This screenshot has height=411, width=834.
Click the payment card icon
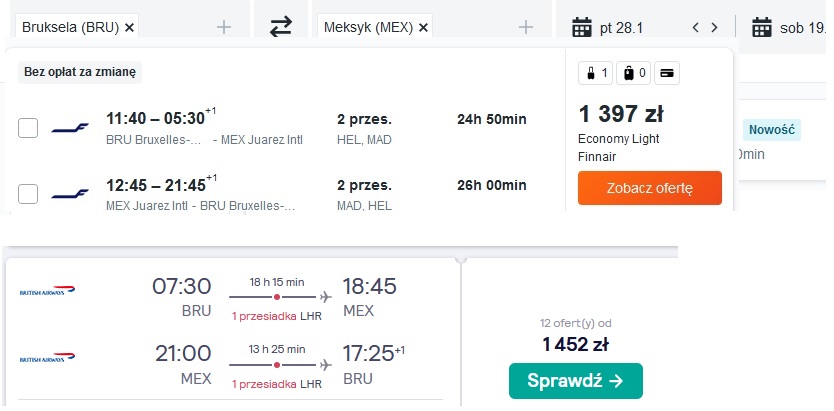(666, 73)
